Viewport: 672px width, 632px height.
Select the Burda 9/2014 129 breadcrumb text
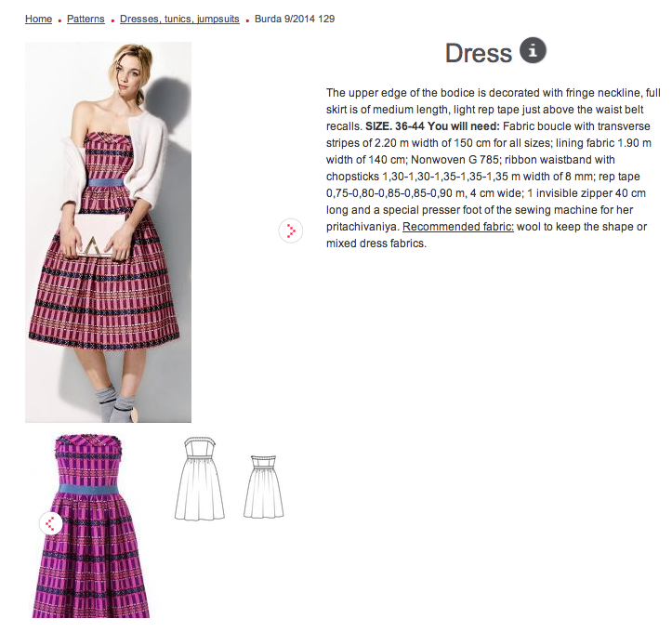(295, 19)
